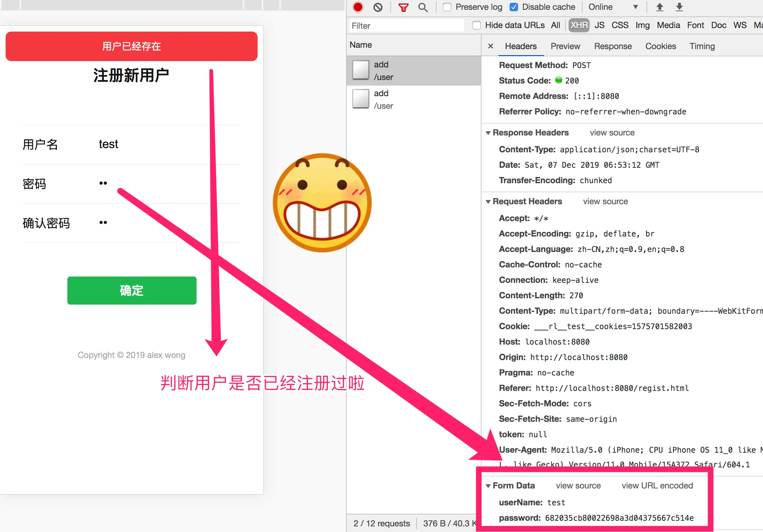
Task: Open the network search magnifier icon
Action: 423,7
